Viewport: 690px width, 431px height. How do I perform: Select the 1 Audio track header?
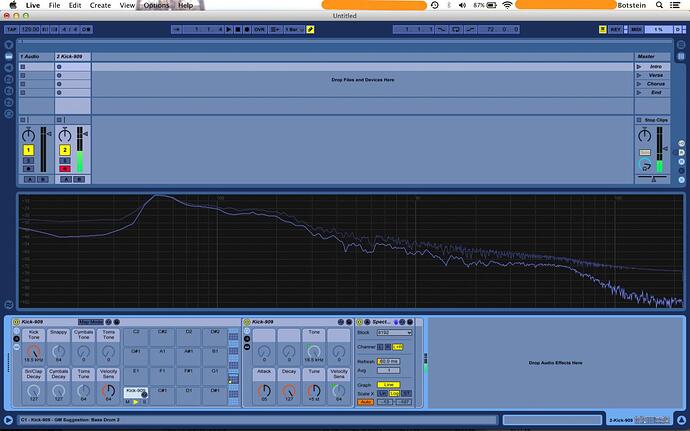36,57
